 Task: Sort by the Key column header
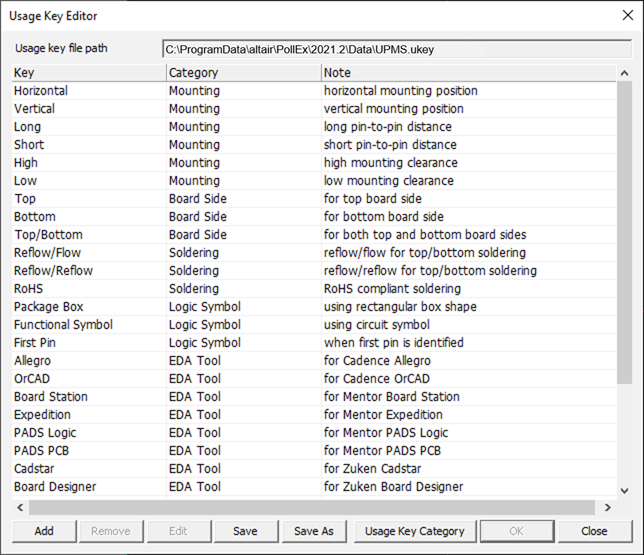[x=88, y=73]
